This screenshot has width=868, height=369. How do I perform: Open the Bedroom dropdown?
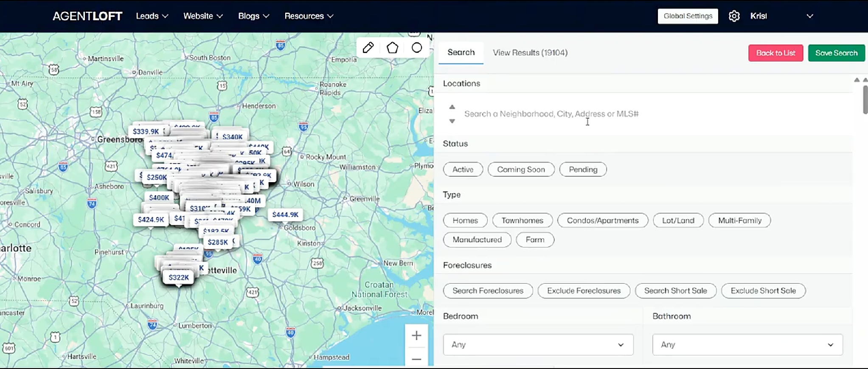(x=538, y=344)
